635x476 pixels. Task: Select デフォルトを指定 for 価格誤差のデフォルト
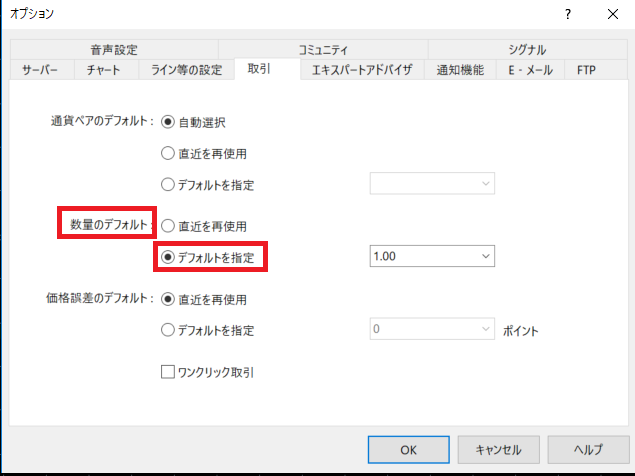click(168, 330)
